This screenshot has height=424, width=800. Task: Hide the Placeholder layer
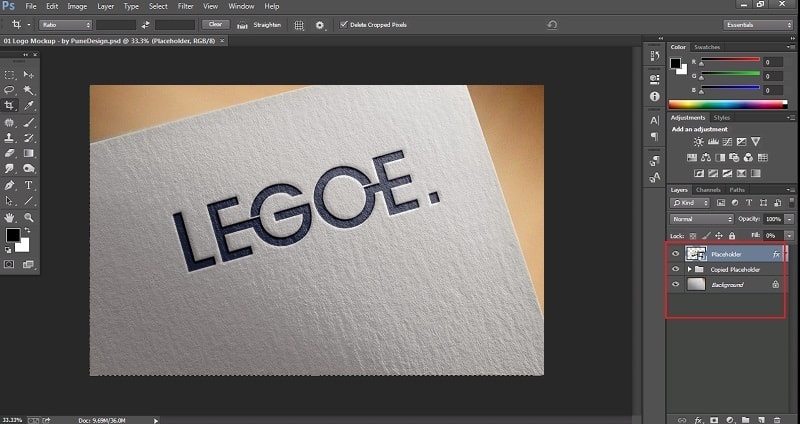[x=676, y=254]
